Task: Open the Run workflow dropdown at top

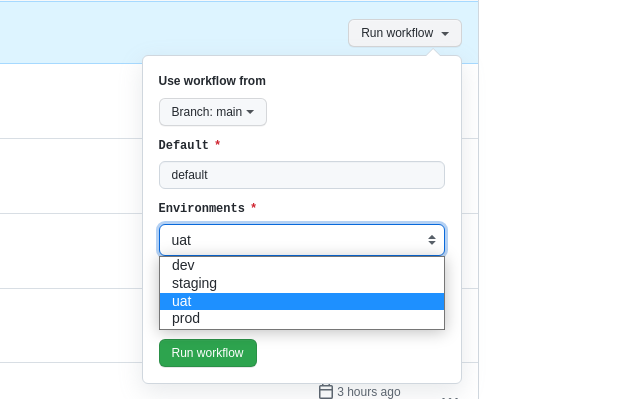Action: point(405,33)
